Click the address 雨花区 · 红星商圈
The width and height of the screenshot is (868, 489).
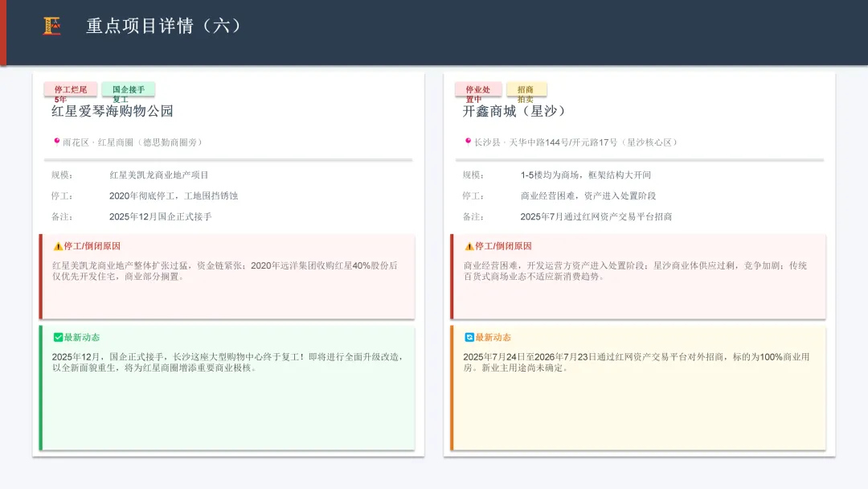98,142
